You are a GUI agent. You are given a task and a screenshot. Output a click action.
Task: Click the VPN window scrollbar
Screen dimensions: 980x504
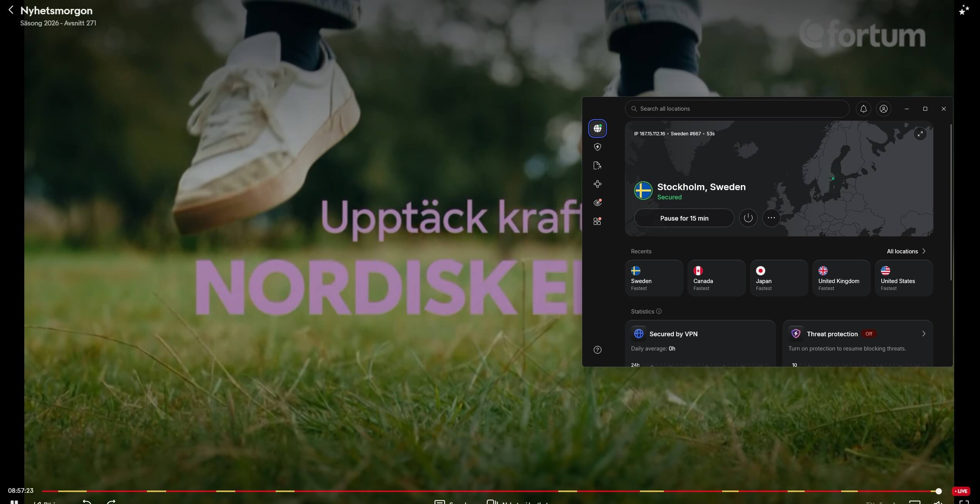pos(951,202)
